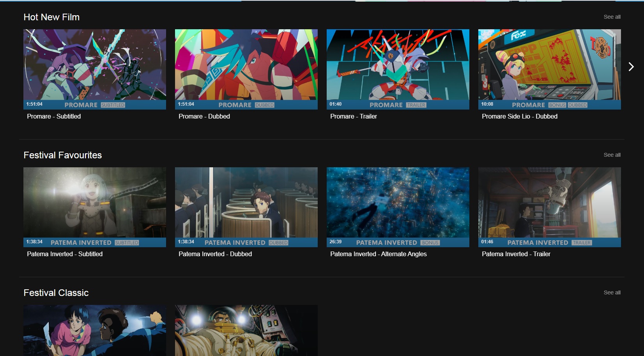Play Patema Inverted - Trailer thumbnail

550,207
